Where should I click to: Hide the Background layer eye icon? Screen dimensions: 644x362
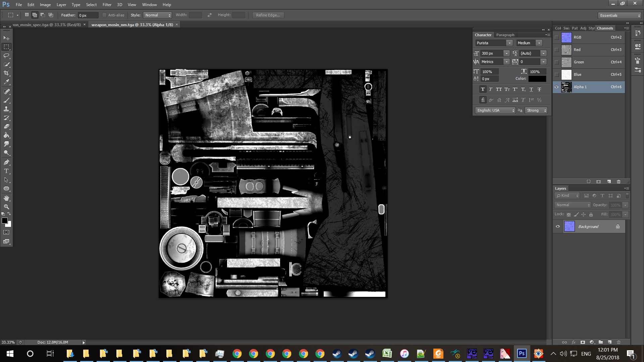558,226
